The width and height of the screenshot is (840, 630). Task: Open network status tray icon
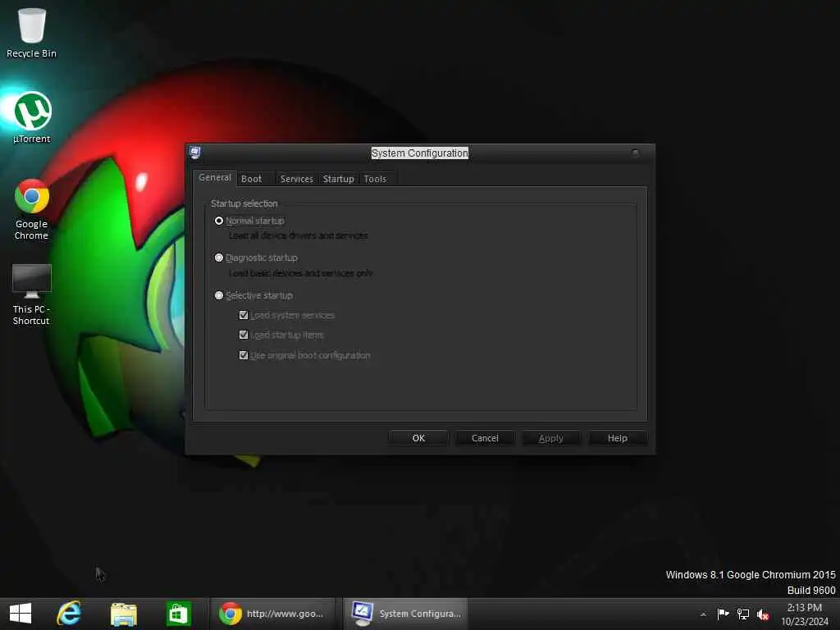(743, 614)
